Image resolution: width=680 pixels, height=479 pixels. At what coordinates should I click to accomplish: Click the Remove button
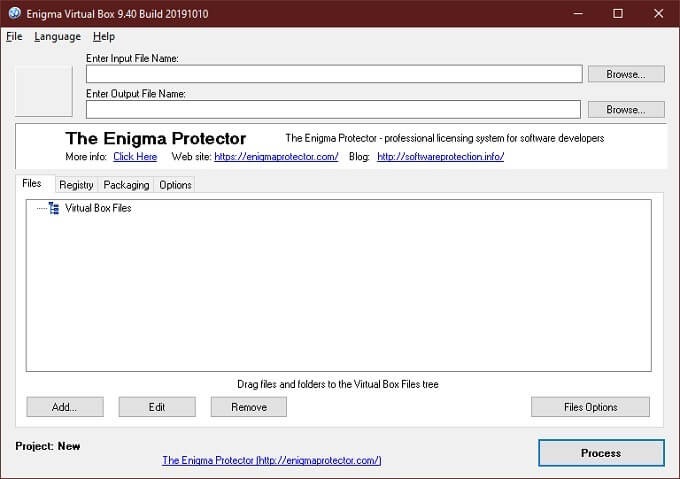click(x=248, y=407)
